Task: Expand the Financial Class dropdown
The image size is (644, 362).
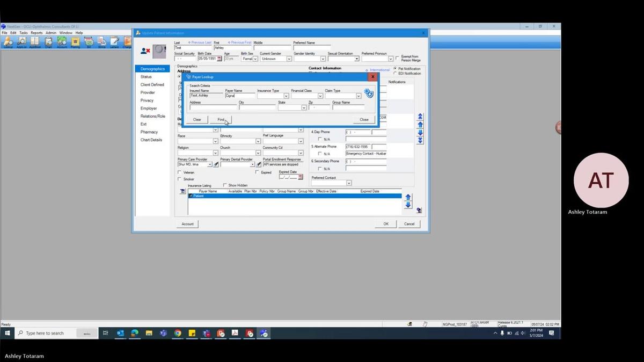Action: [x=320, y=96]
